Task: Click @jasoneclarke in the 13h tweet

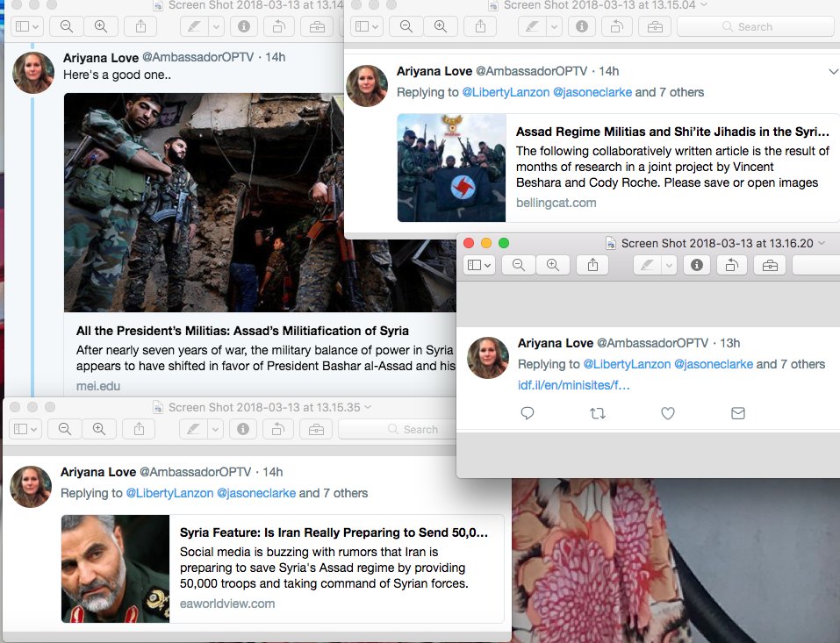Action: coord(714,364)
